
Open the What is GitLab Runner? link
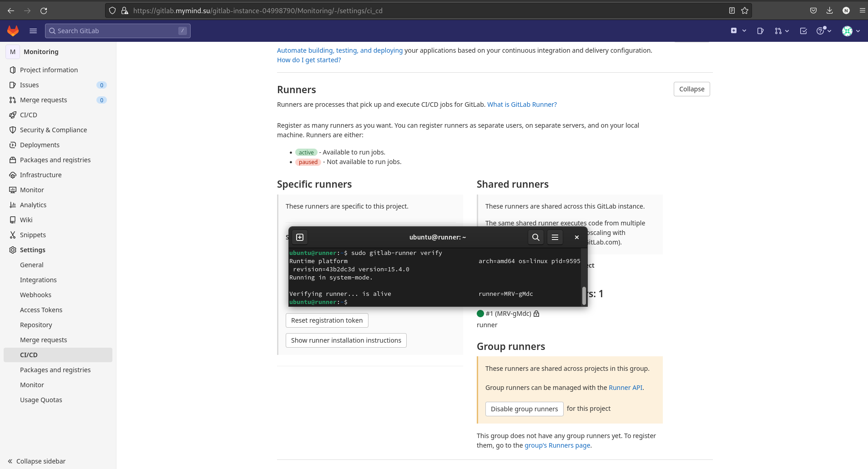click(522, 105)
